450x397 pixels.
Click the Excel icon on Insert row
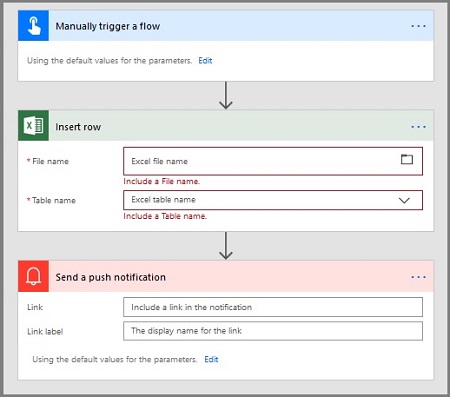[x=33, y=126]
